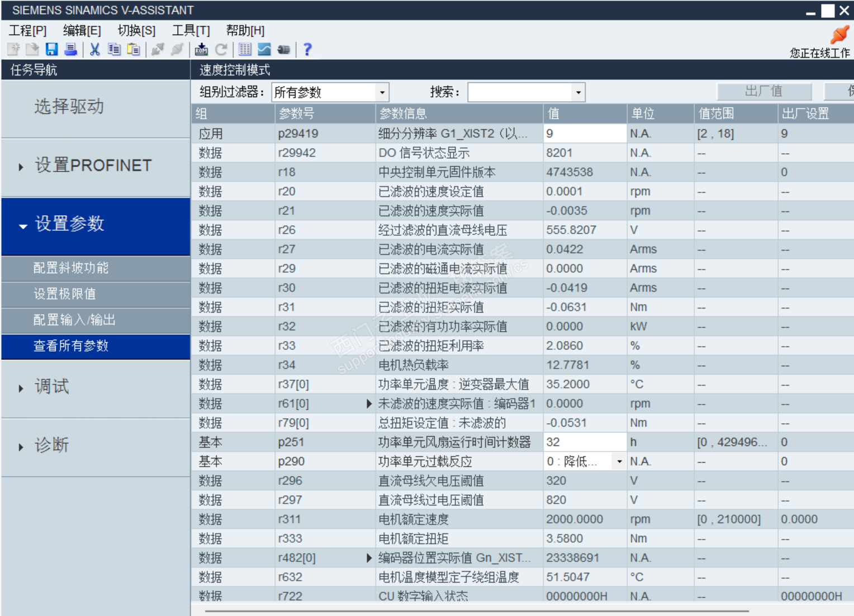854x616 pixels.
Task: Select value 12.7781 in r34 row
Action: point(568,365)
